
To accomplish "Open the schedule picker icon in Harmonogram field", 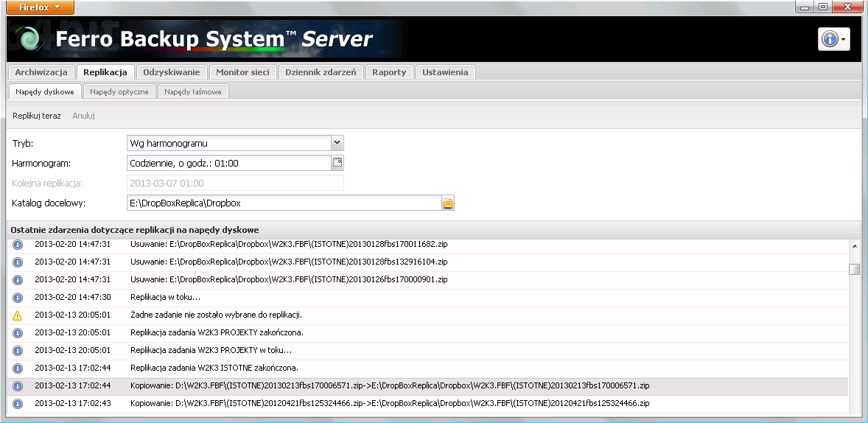I will click(337, 163).
